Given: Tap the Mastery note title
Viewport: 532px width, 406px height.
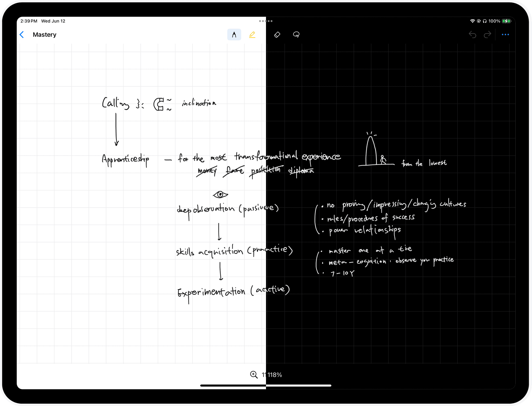Looking at the screenshot, I should coord(44,35).
